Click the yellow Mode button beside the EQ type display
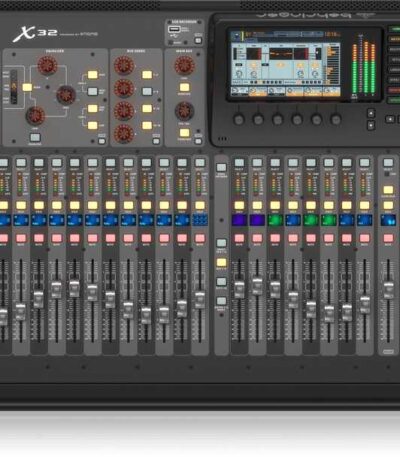Viewport: 400px width, 457px height. click(x=27, y=87)
